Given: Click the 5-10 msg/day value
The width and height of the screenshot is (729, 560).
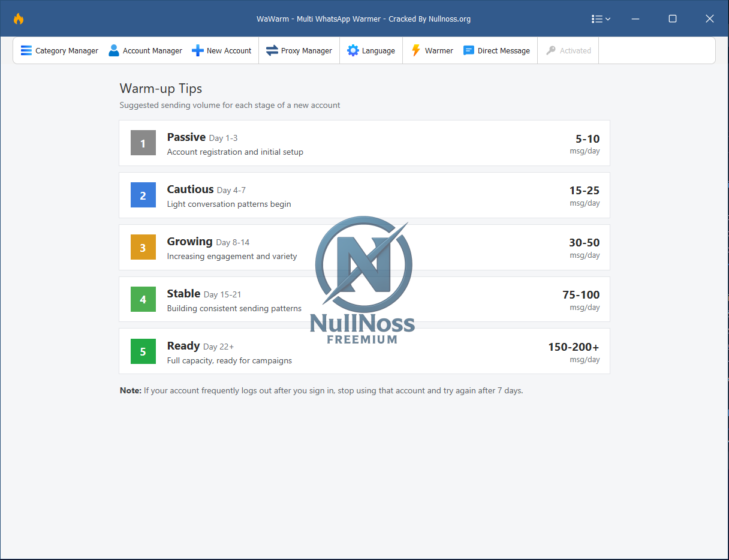Looking at the screenshot, I should point(588,139).
